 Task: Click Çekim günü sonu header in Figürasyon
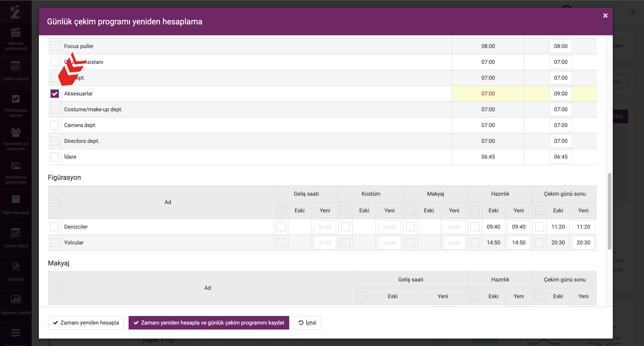(x=564, y=194)
